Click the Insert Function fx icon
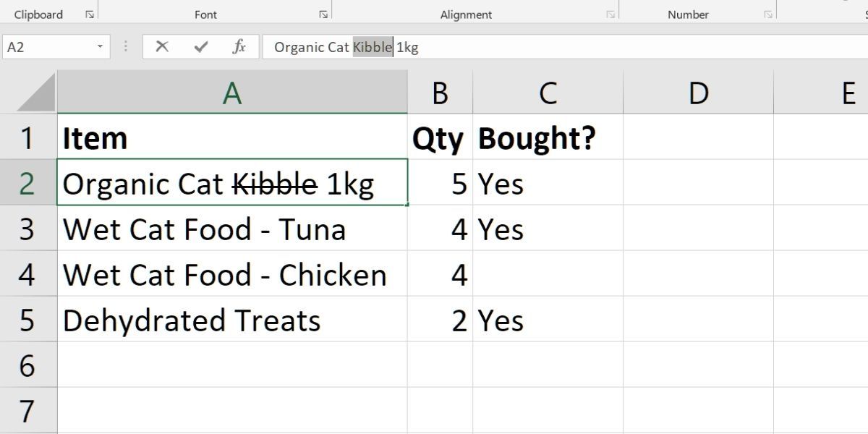The image size is (868, 434). [239, 47]
